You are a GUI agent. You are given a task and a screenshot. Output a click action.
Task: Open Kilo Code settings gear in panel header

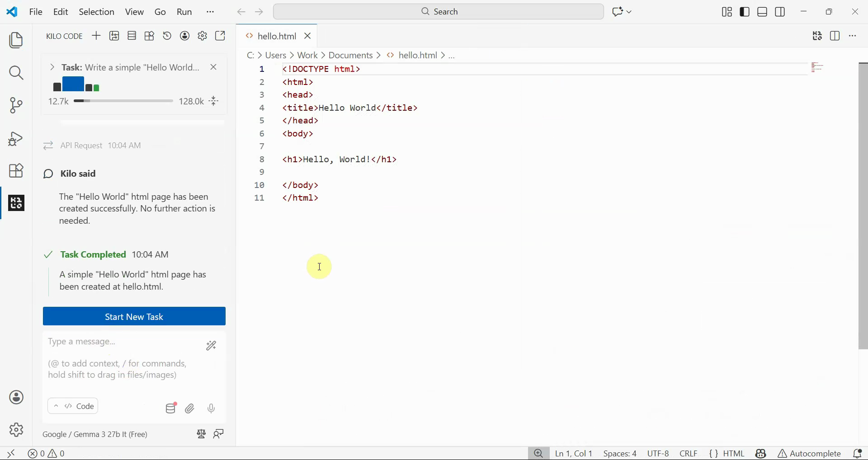point(203,36)
